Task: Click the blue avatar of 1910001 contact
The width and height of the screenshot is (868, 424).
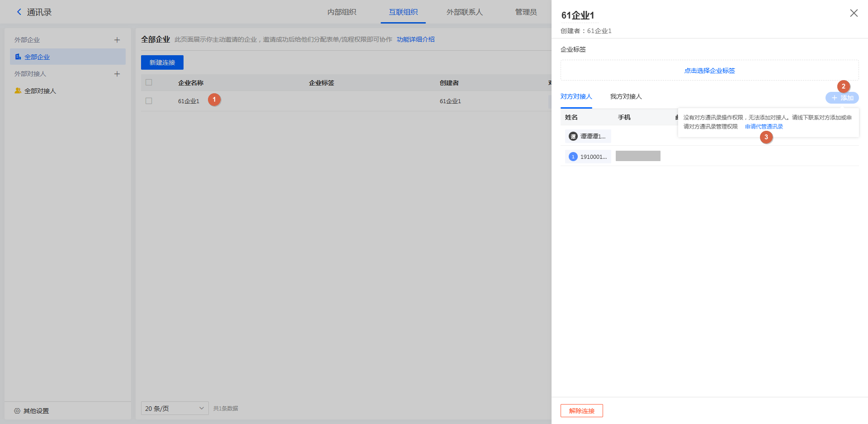Action: tap(573, 157)
